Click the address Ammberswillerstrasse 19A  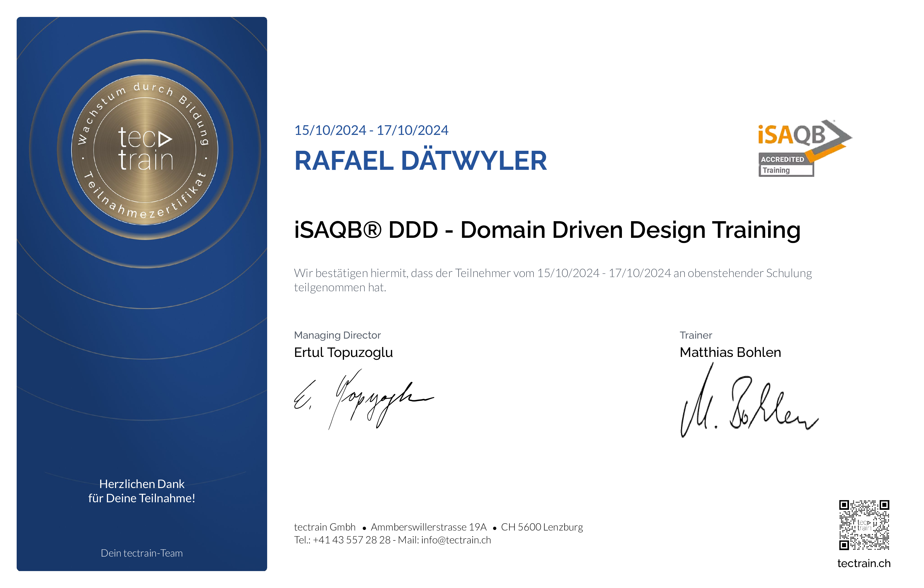coord(428,527)
